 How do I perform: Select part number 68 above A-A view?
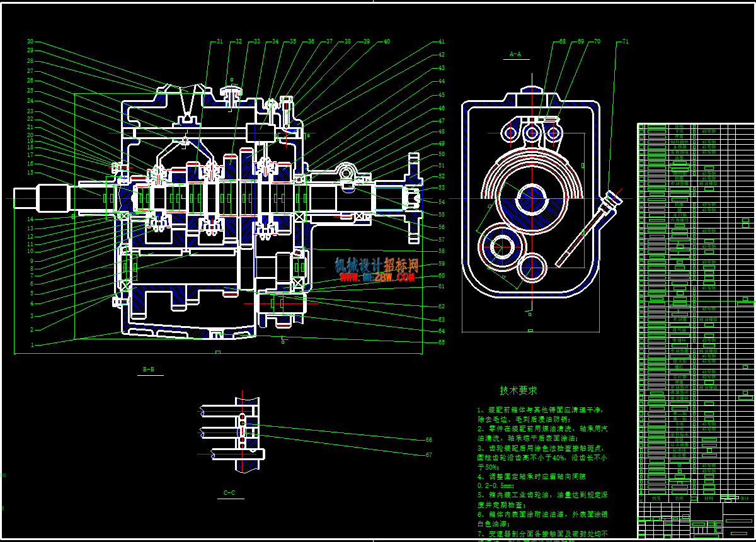tap(562, 42)
